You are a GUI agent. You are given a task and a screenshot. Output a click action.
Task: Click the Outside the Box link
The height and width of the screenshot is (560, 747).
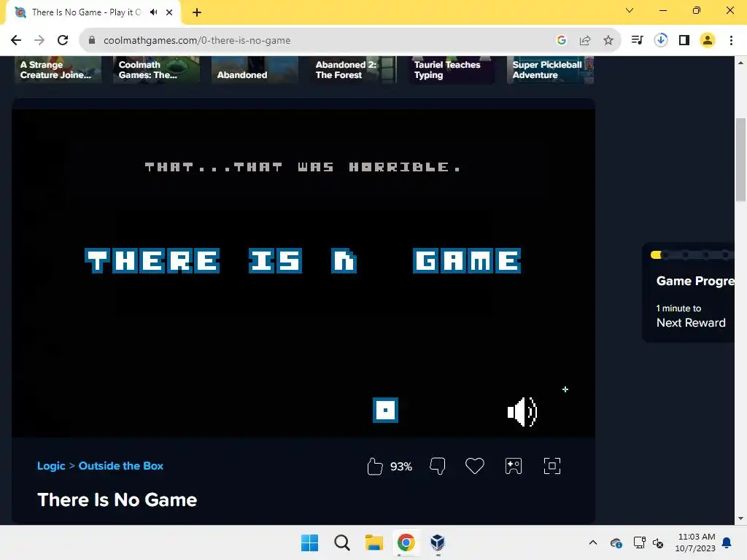point(121,466)
